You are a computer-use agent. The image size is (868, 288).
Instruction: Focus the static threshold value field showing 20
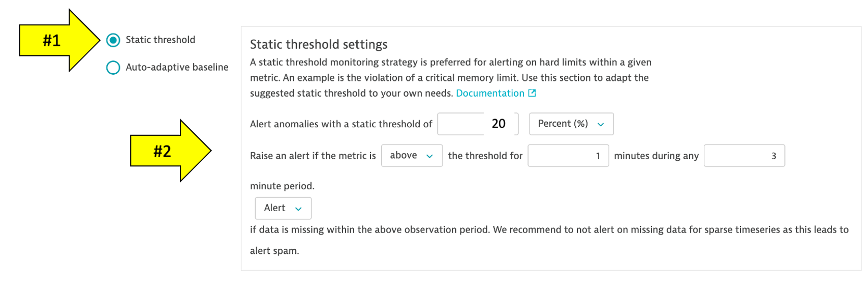pyautogui.click(x=477, y=124)
